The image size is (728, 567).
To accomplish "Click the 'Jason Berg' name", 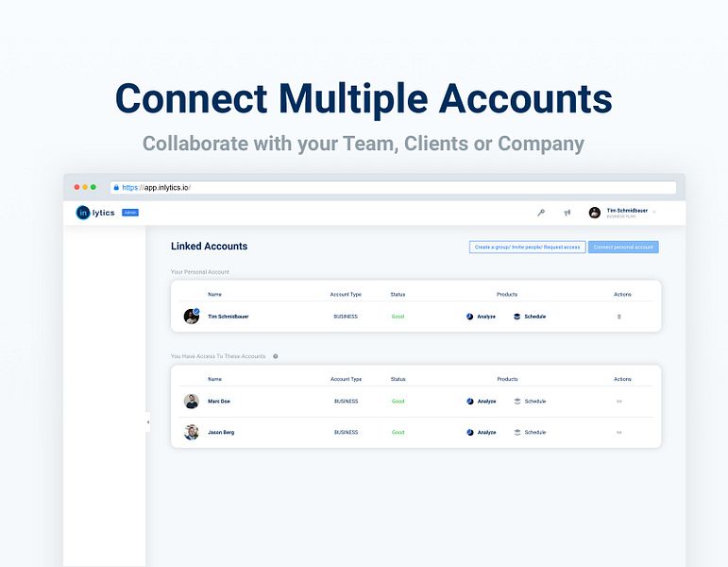I will coord(221,432).
